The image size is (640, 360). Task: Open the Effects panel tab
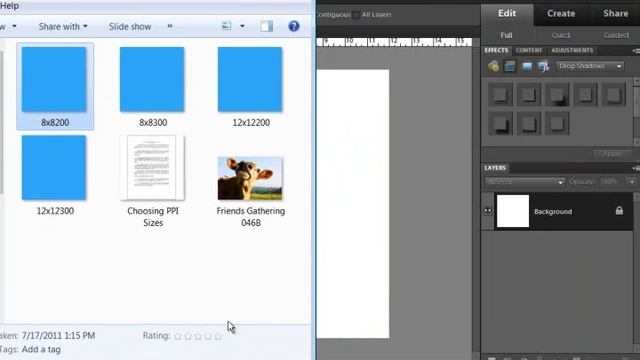496,50
